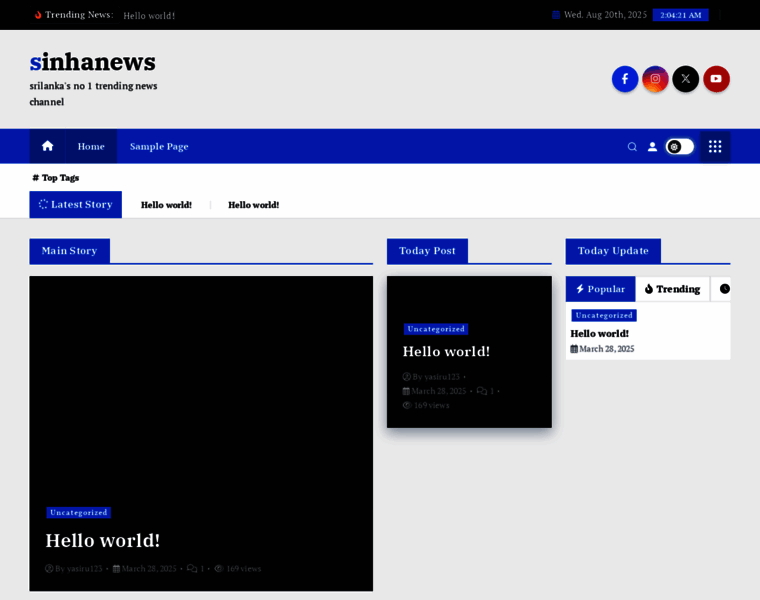Toggle the dark mode switch
The width and height of the screenshot is (760, 600).
pos(680,147)
